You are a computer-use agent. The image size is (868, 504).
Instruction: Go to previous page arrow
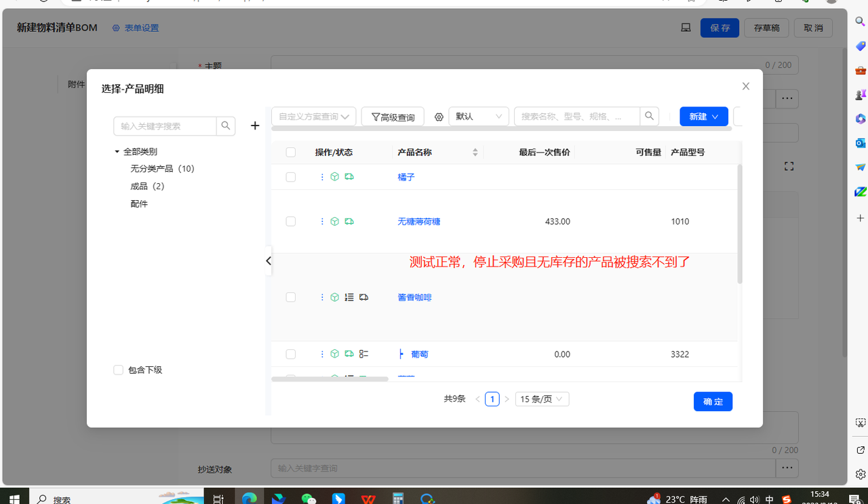point(477,400)
